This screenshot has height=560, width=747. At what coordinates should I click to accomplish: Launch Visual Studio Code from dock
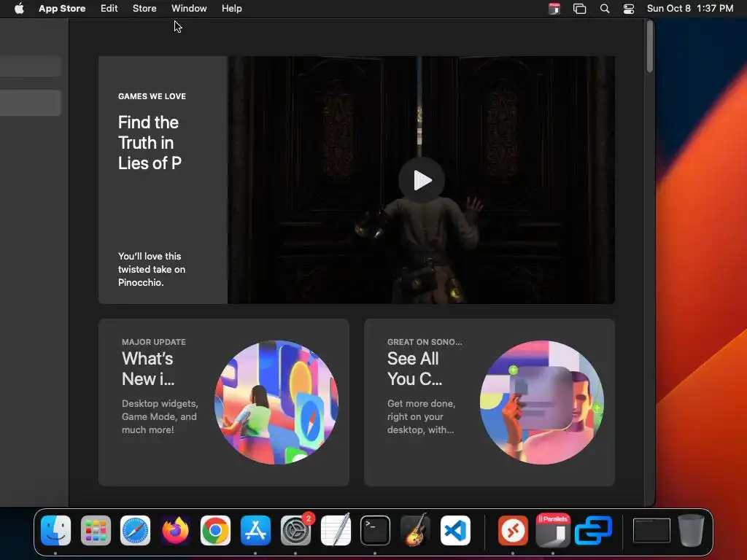click(455, 530)
